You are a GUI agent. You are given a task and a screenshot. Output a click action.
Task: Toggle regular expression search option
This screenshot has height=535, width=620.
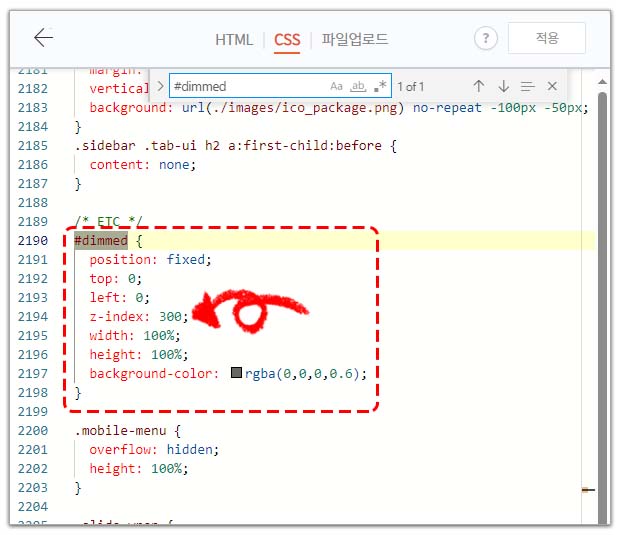click(x=380, y=86)
